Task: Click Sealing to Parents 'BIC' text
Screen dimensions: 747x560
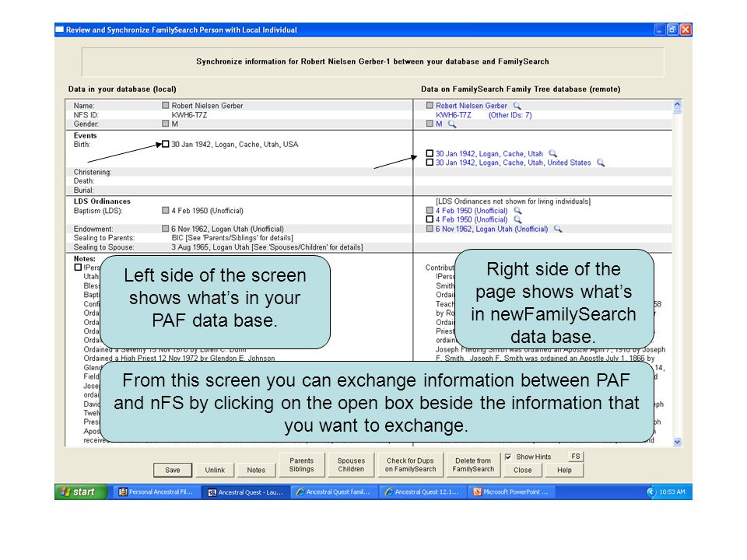Action: (x=177, y=238)
